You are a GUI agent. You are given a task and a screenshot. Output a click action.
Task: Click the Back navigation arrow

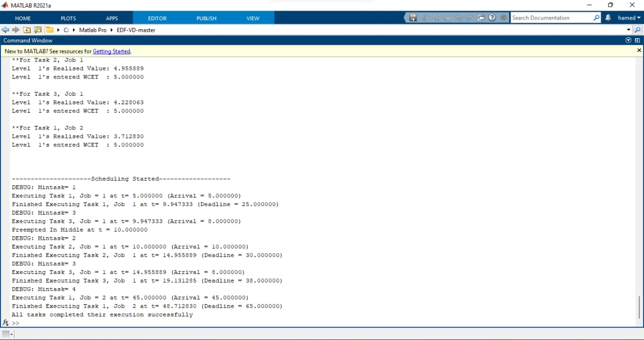(x=5, y=30)
